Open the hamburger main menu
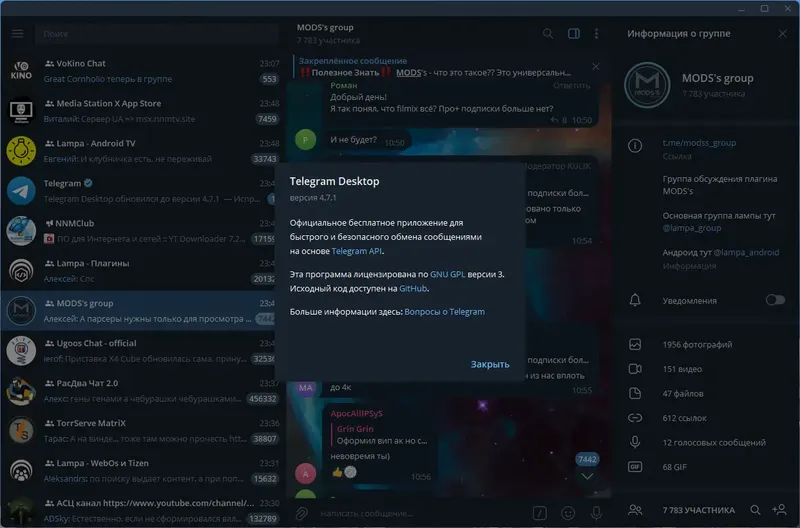This screenshot has width=800, height=528. tap(17, 34)
